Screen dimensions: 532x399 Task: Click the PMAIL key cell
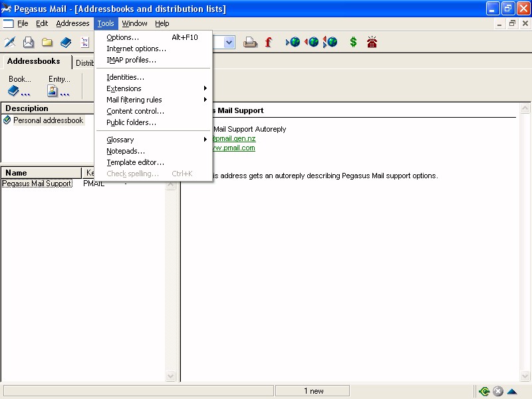tap(94, 184)
